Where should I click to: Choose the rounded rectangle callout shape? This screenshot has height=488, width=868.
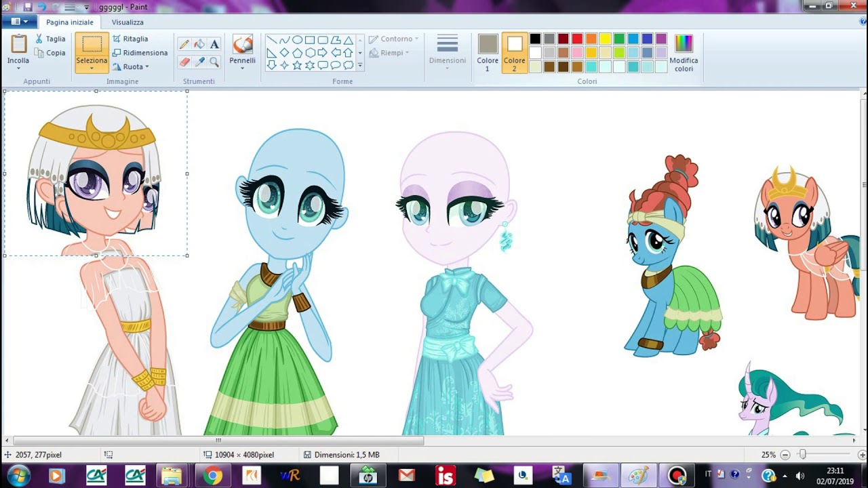(323, 66)
